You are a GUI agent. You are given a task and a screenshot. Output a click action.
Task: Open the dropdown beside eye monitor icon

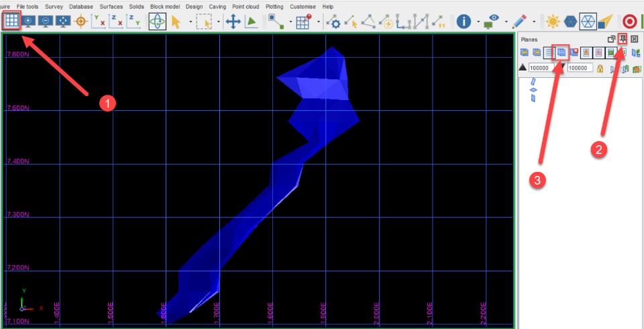point(506,21)
